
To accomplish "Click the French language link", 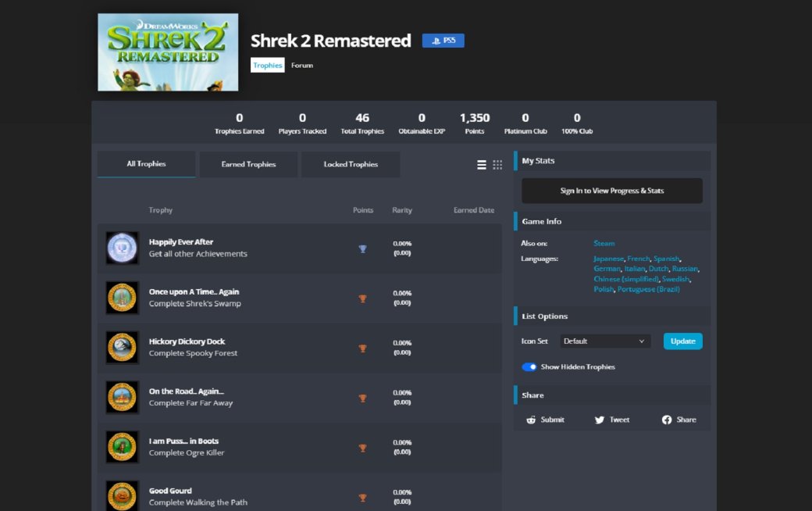I will [639, 259].
